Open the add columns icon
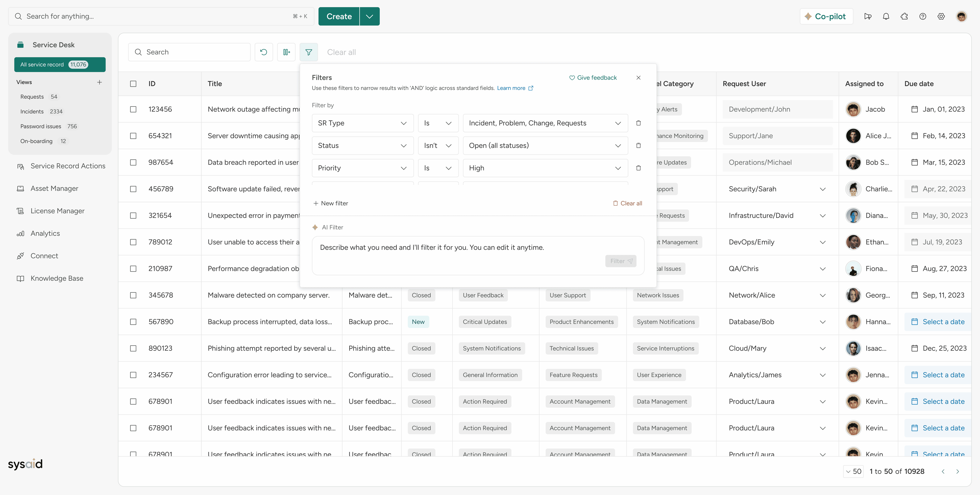Image resolution: width=980 pixels, height=495 pixels. pos(286,52)
